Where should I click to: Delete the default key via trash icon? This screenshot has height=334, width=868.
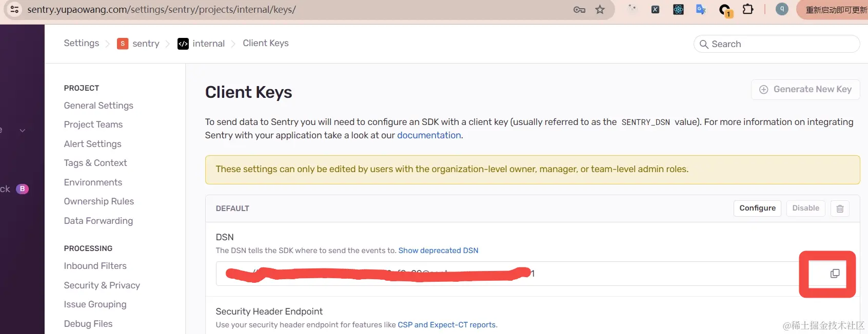[840, 208]
